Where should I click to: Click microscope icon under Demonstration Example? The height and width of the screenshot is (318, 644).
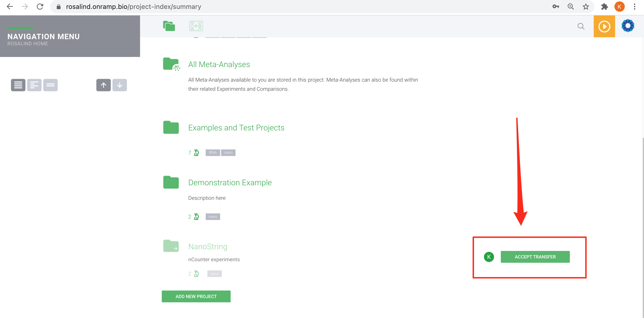197,216
